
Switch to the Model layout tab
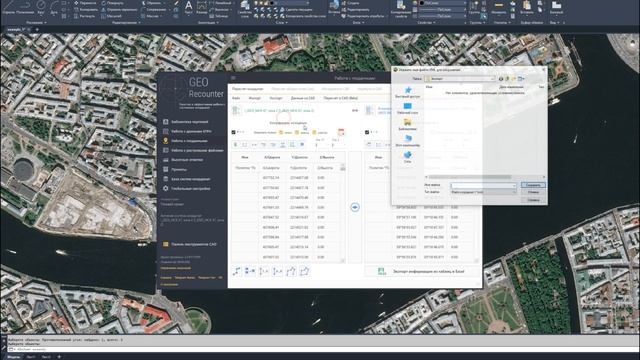[13, 357]
